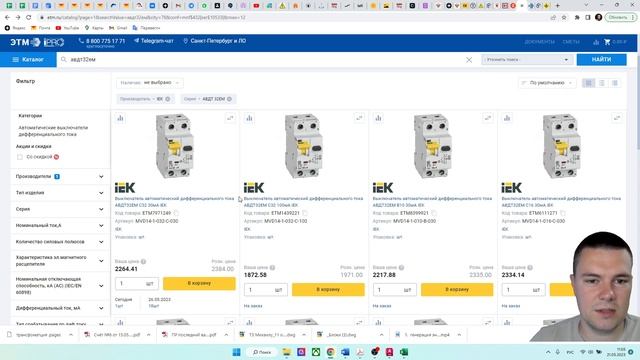Open the 'Уточнить поиск' dropdown

tap(527, 60)
